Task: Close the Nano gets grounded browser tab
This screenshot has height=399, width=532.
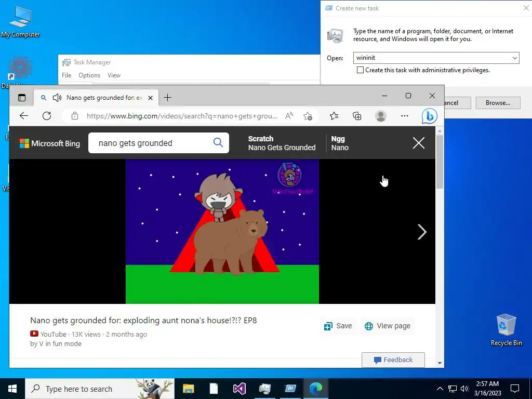Action: pos(150,98)
